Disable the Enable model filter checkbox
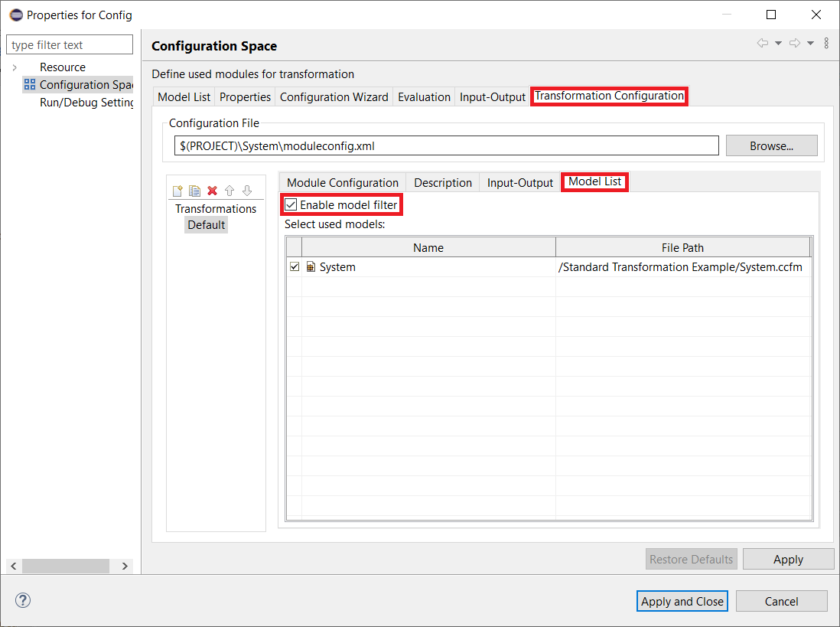840x627 pixels. (x=290, y=204)
